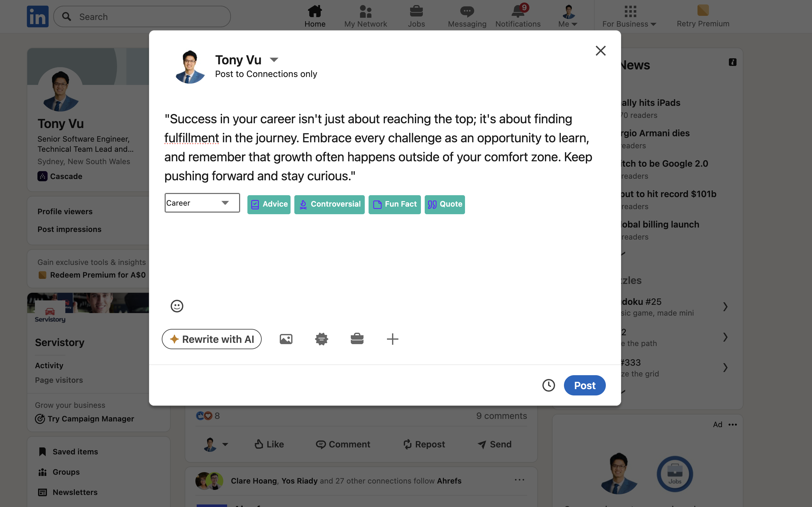
Task: Click the Rewrite with AI button
Action: (212, 339)
